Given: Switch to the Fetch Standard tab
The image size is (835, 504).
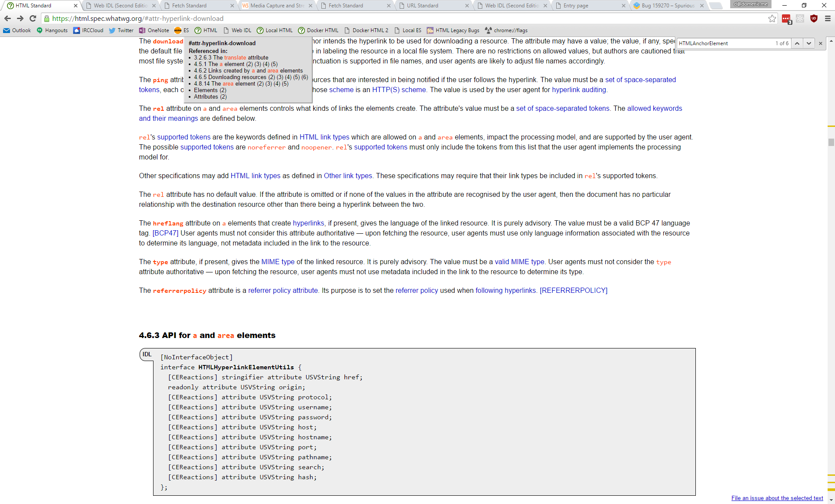Looking at the screenshot, I should tap(189, 6).
